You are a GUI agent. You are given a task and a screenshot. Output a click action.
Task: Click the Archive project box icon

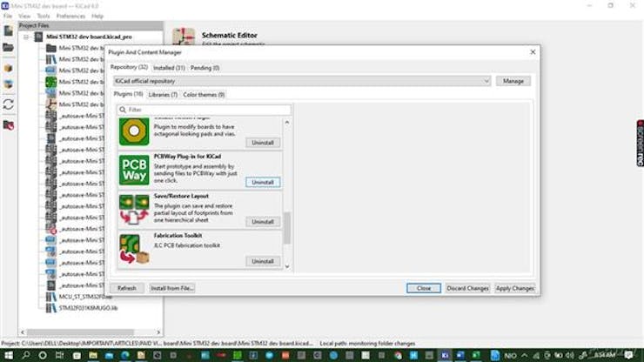pyautogui.click(x=8, y=68)
